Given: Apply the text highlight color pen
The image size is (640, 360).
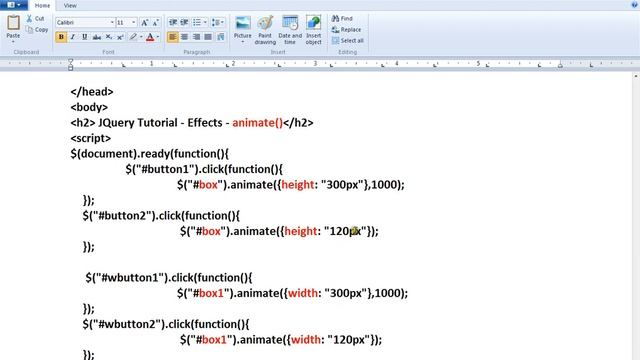Looking at the screenshot, I should 133,37.
